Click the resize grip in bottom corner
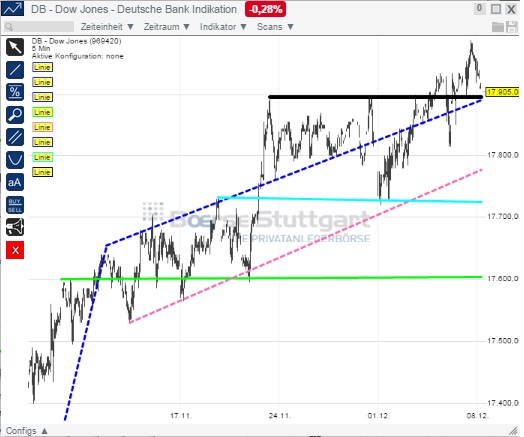Viewport: 524px width, 437px height. [x=512, y=431]
